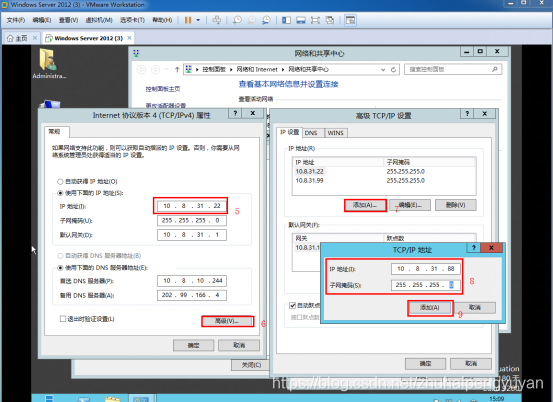Screen dimensions: 553x402
Task: Expand the arrow before 网络和共享中心 breadcrumb
Action: [283, 69]
